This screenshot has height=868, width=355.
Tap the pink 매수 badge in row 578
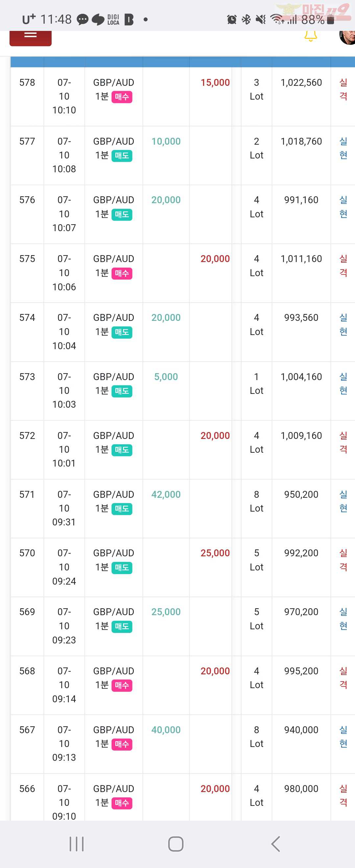(x=122, y=97)
